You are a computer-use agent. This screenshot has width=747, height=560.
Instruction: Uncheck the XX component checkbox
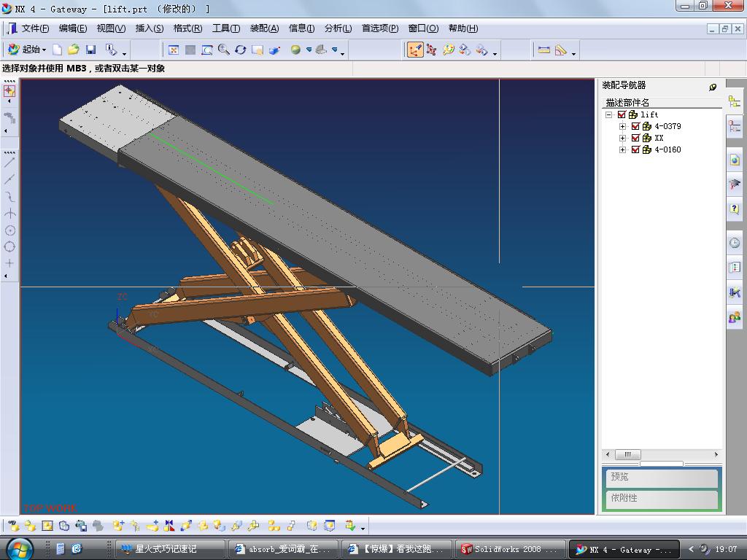(x=635, y=138)
